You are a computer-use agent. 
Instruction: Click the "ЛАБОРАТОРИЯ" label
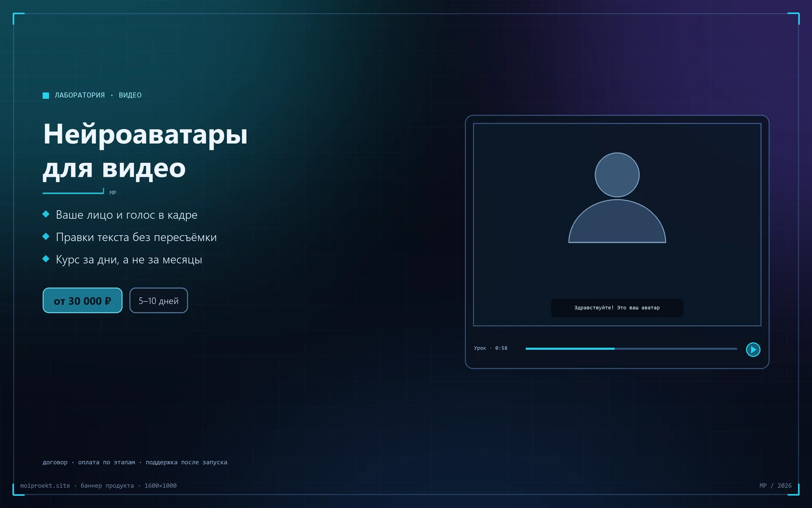(80, 96)
